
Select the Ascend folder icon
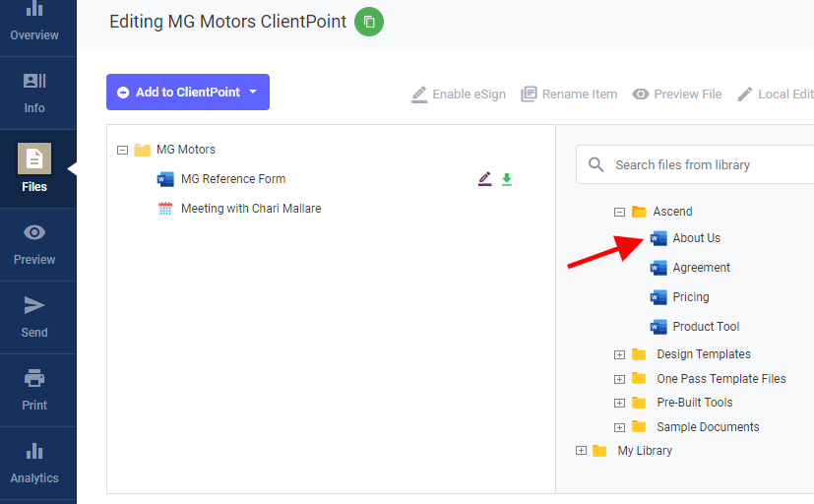[639, 212]
